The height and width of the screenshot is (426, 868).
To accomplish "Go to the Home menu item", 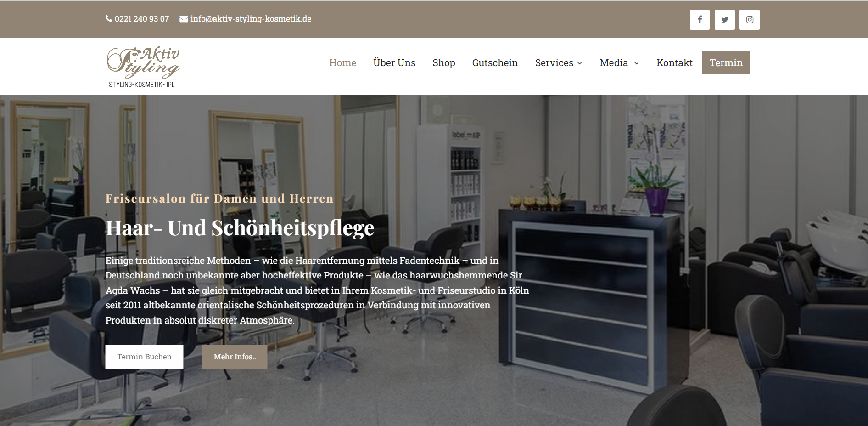I will pyautogui.click(x=342, y=63).
